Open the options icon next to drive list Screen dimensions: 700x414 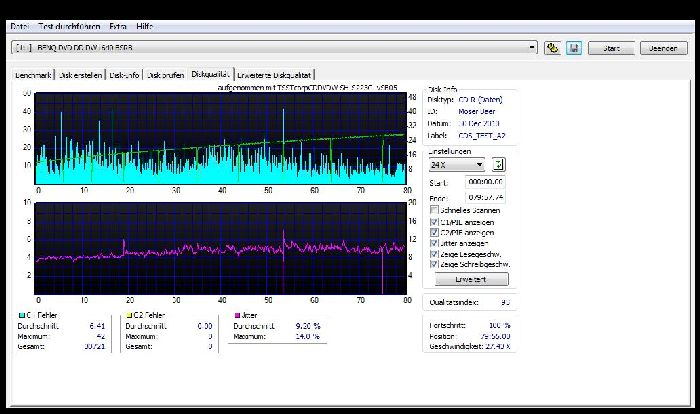(x=552, y=48)
